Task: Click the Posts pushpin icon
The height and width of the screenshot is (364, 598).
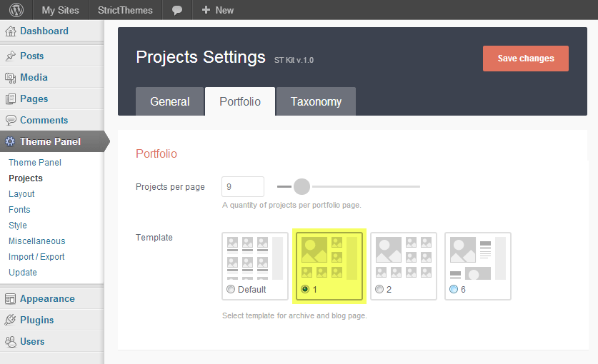Action: [11, 56]
